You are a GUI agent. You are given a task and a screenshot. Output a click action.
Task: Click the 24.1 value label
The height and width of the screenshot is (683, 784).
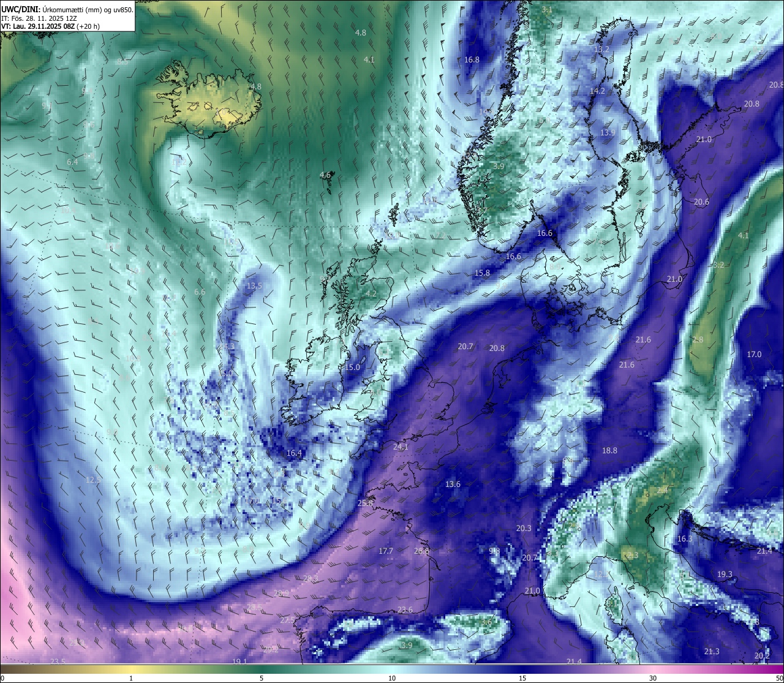point(401,447)
